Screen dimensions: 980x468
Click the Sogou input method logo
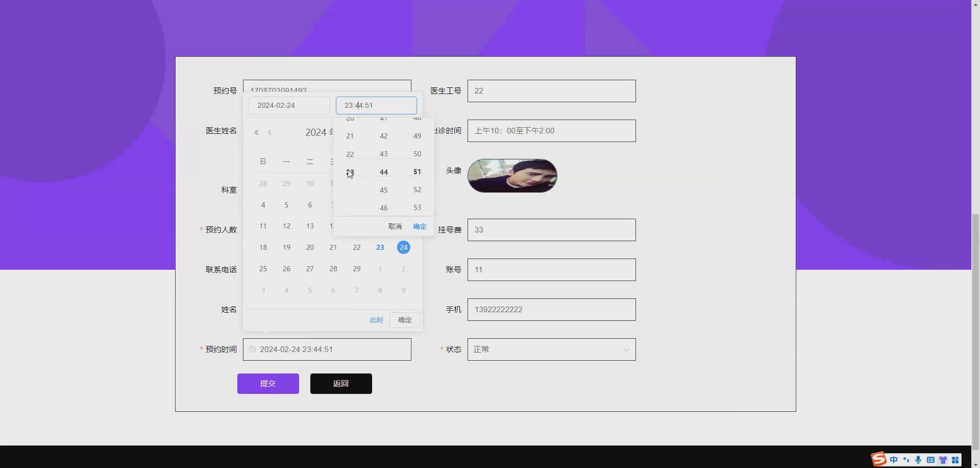[x=878, y=459]
